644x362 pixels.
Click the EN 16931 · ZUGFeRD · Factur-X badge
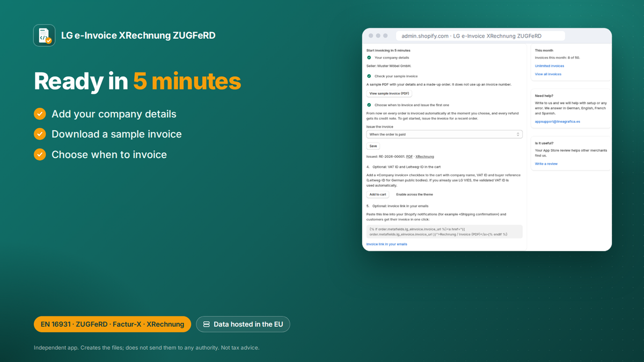[112, 324]
